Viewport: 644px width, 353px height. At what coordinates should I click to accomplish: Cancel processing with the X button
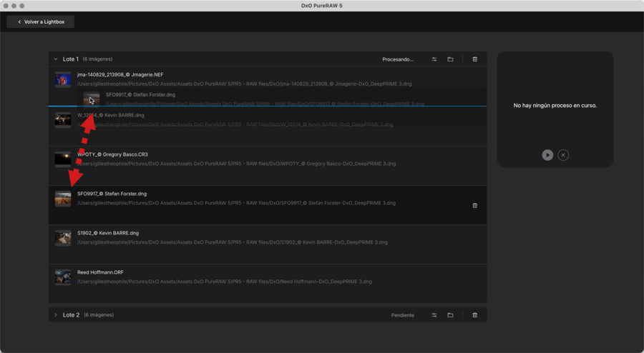(563, 155)
